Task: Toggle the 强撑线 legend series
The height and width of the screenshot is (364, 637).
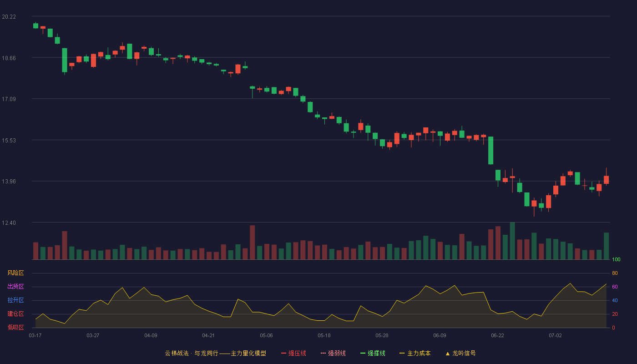Action: point(373,353)
